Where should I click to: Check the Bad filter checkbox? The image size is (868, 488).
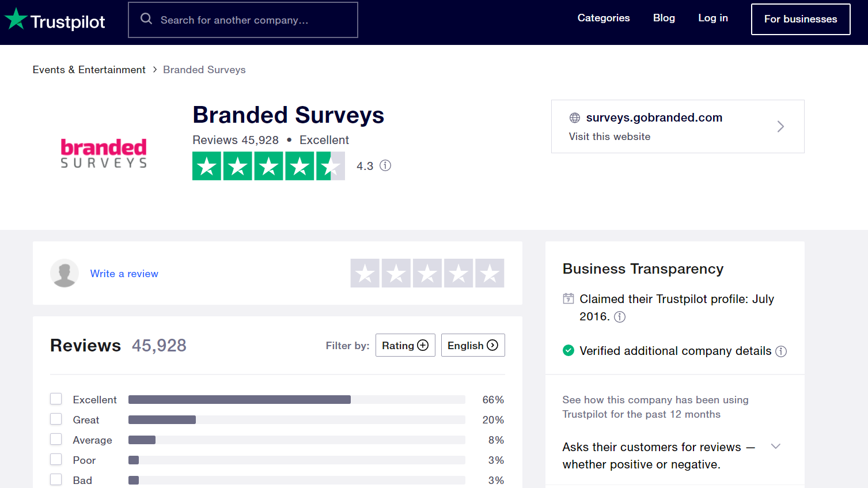56,479
